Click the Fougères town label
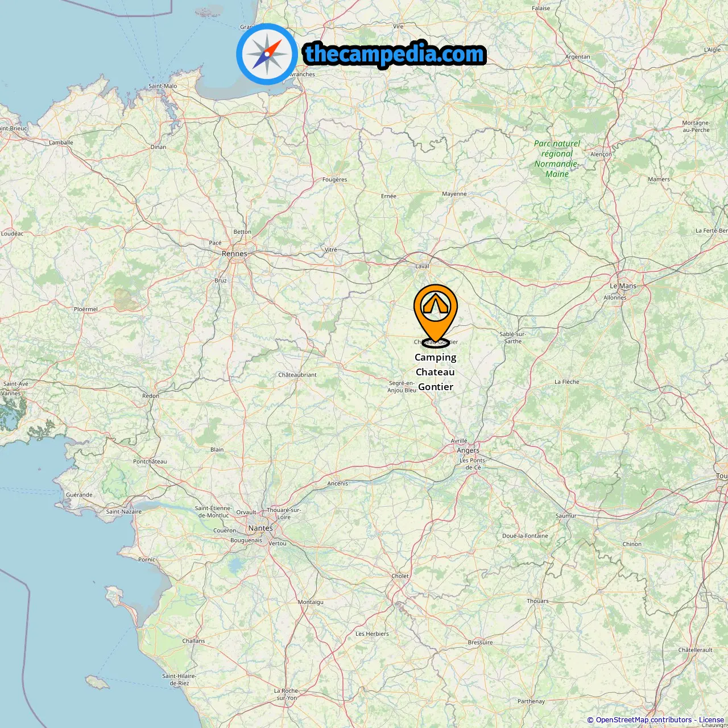728x728 pixels. [x=334, y=180]
